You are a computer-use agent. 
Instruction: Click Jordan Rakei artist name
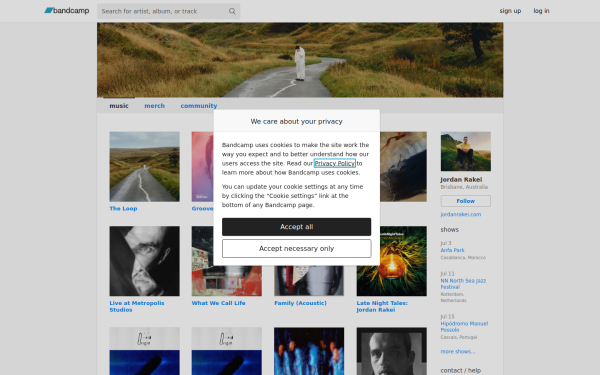click(461, 179)
